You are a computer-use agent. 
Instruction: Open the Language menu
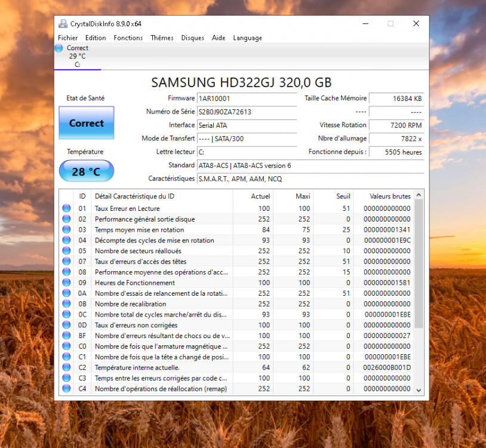pyautogui.click(x=247, y=38)
